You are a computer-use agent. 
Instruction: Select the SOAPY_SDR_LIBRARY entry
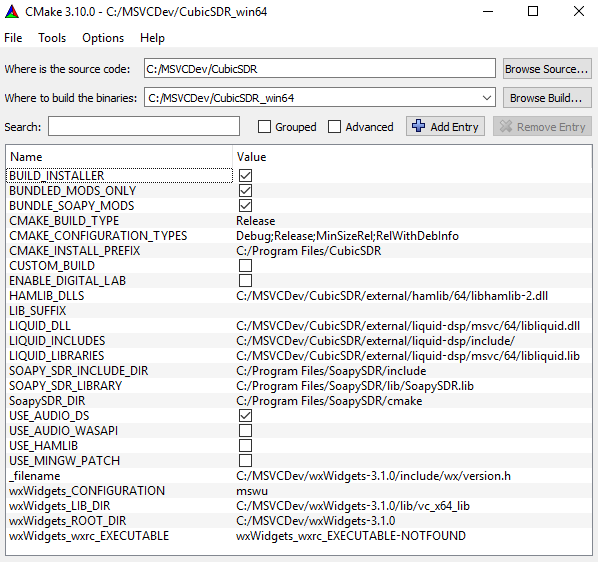tap(65, 386)
